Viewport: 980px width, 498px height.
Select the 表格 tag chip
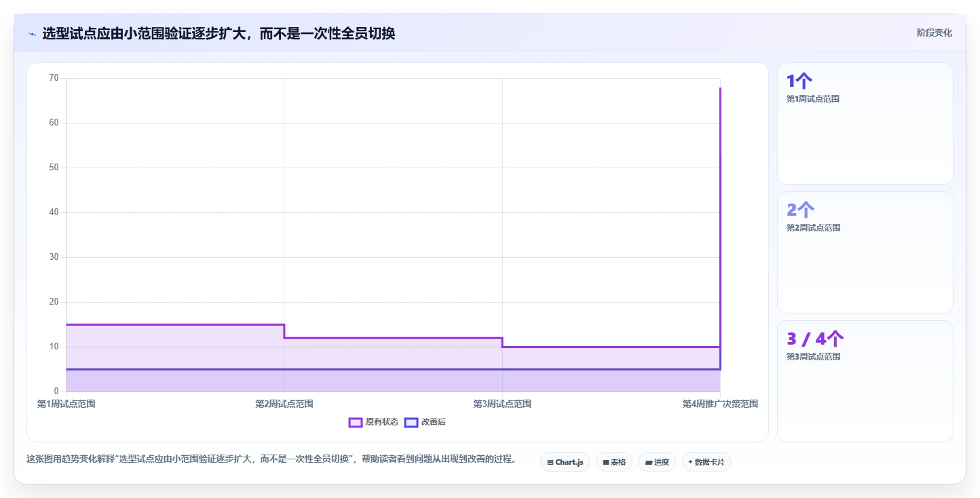[x=614, y=462]
